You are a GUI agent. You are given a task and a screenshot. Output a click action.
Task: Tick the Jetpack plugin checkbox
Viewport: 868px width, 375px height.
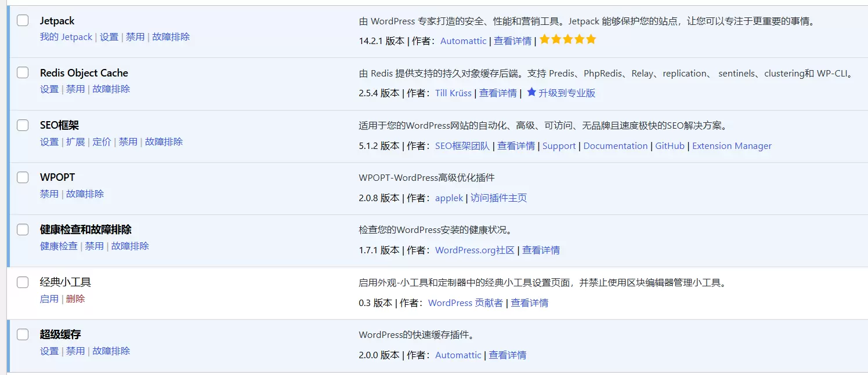click(23, 20)
